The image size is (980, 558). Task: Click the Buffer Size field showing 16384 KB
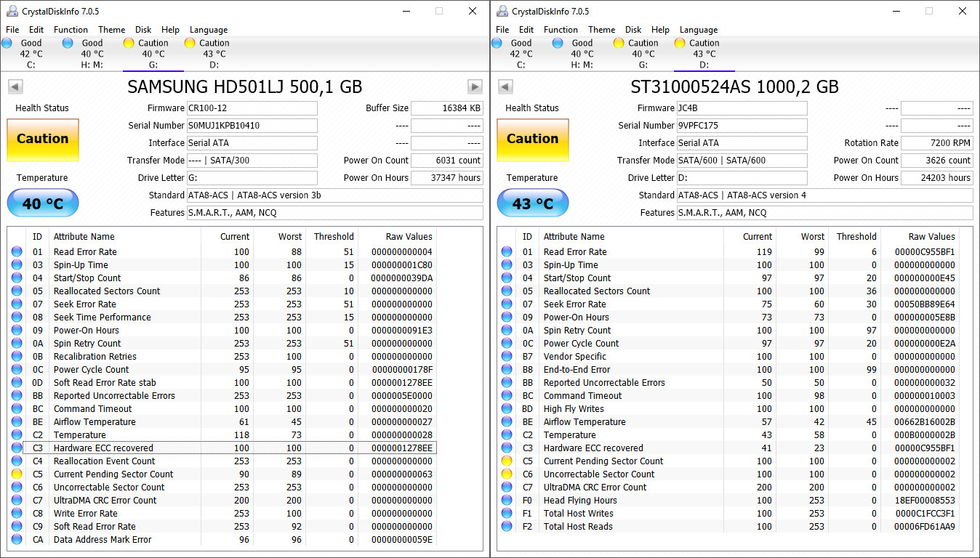(x=447, y=108)
